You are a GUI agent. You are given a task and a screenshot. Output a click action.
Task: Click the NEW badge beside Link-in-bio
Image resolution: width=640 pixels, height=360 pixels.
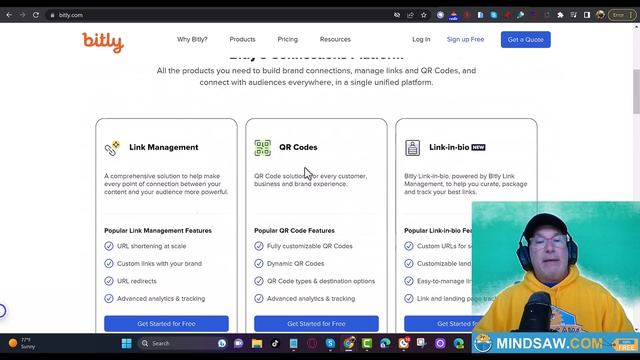[478, 147]
